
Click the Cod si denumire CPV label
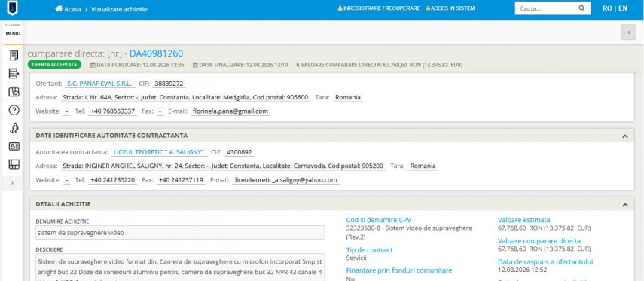378,220
